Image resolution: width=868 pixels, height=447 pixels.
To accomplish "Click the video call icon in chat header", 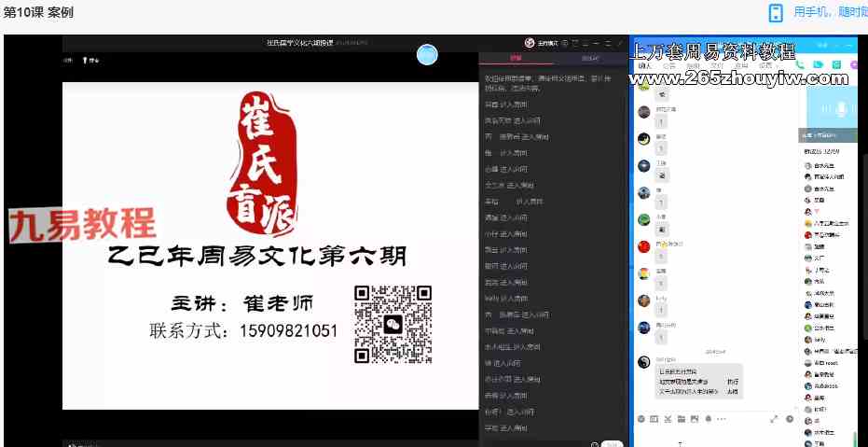I will (x=818, y=65).
